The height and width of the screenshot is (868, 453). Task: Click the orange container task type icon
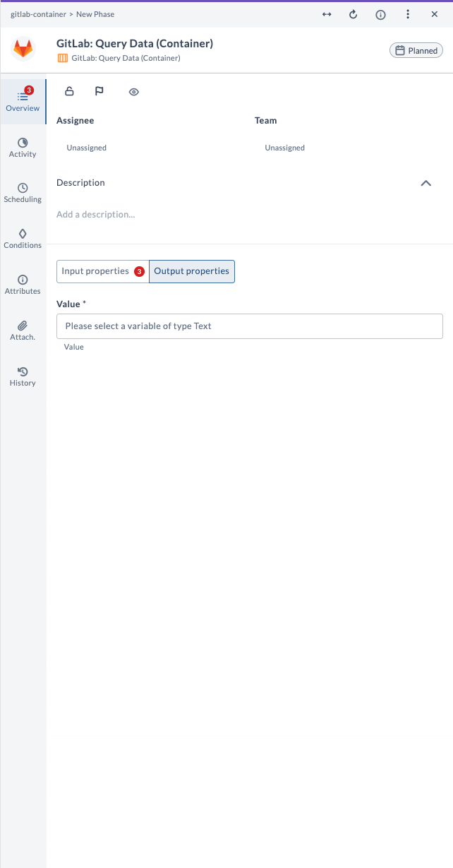tap(62, 58)
